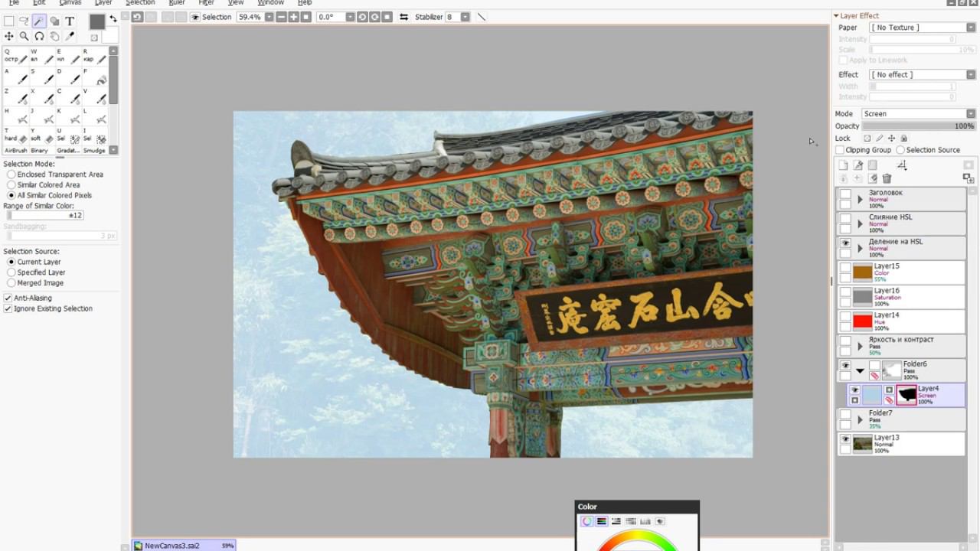
Task: Click the Undo button in toolbar
Action: click(137, 17)
